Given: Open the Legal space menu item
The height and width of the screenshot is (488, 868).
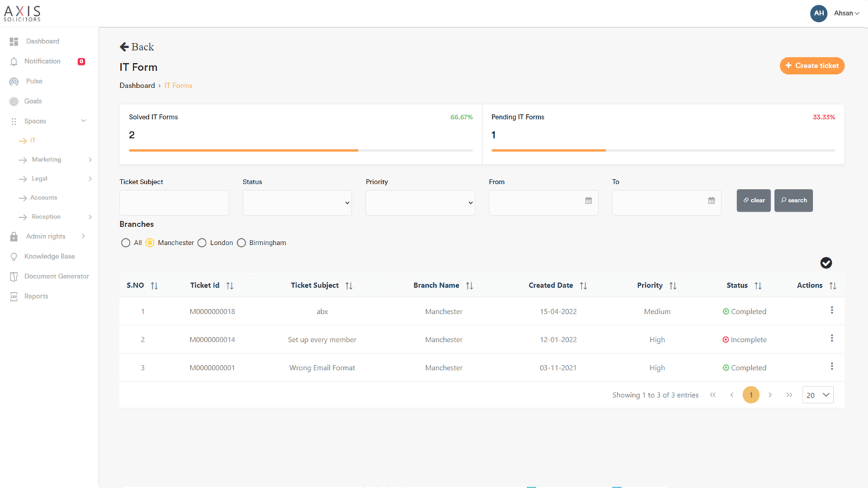Looking at the screenshot, I should pos(39,179).
